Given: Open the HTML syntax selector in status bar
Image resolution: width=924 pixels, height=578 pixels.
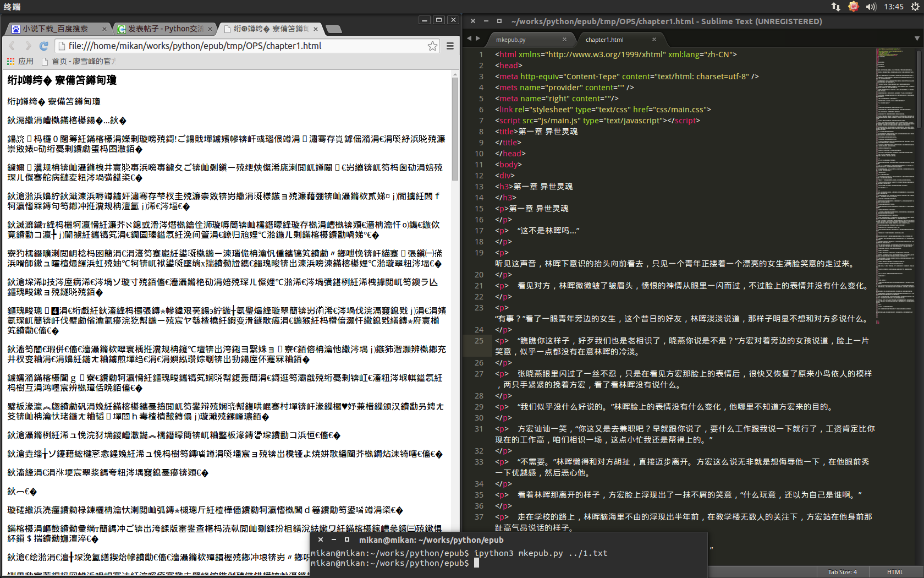Looking at the screenshot, I should (x=895, y=572).
